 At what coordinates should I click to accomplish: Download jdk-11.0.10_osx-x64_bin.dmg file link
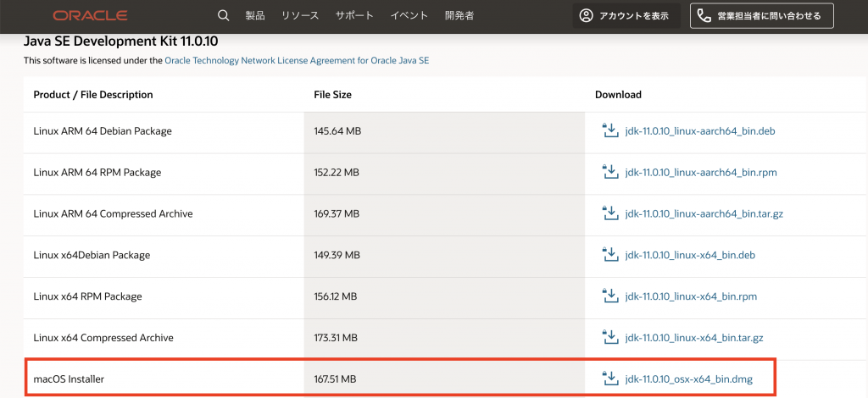pos(688,379)
